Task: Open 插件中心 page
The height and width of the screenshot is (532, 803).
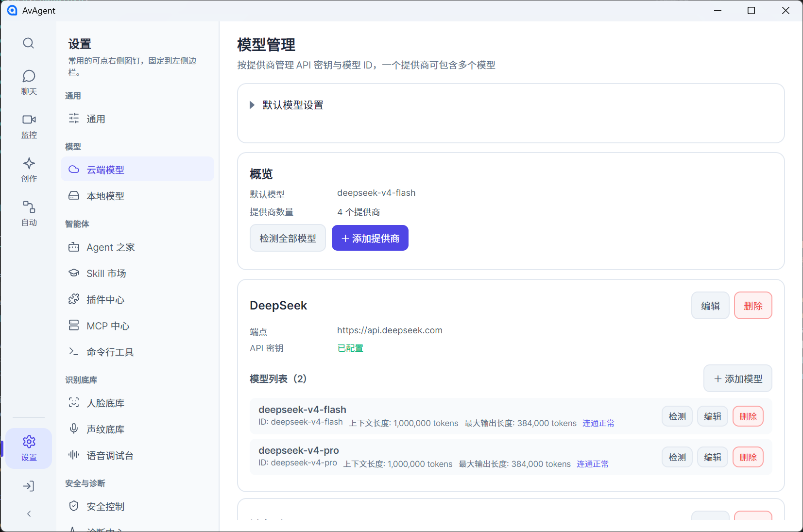Action: coord(137,300)
